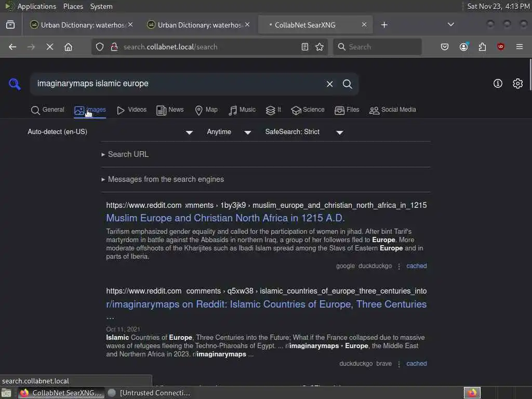
Task: Open the browser home page
Action: (x=68, y=47)
